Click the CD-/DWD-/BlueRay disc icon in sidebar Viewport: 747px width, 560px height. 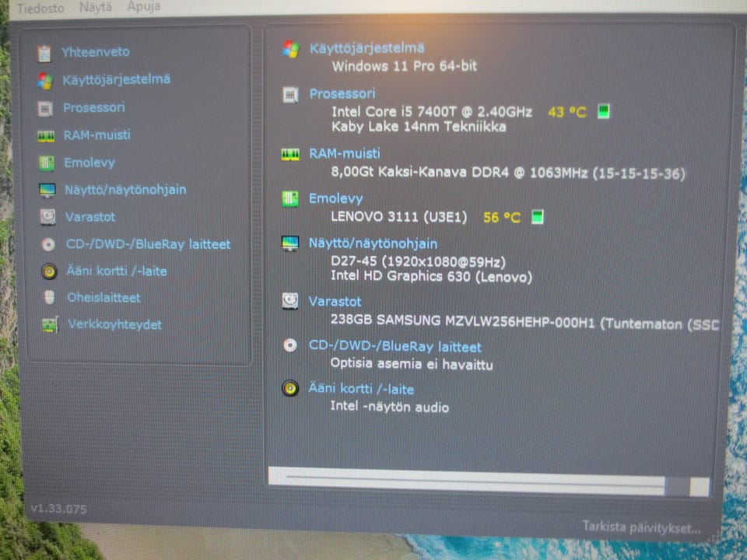[x=48, y=244]
